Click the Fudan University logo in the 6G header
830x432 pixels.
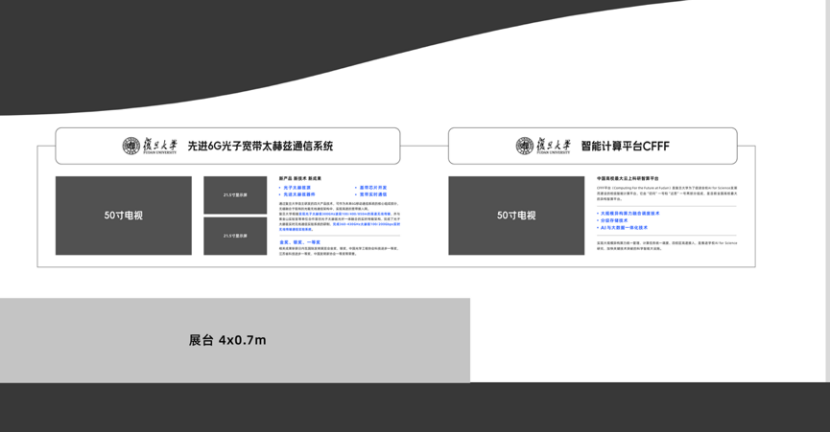point(150,146)
